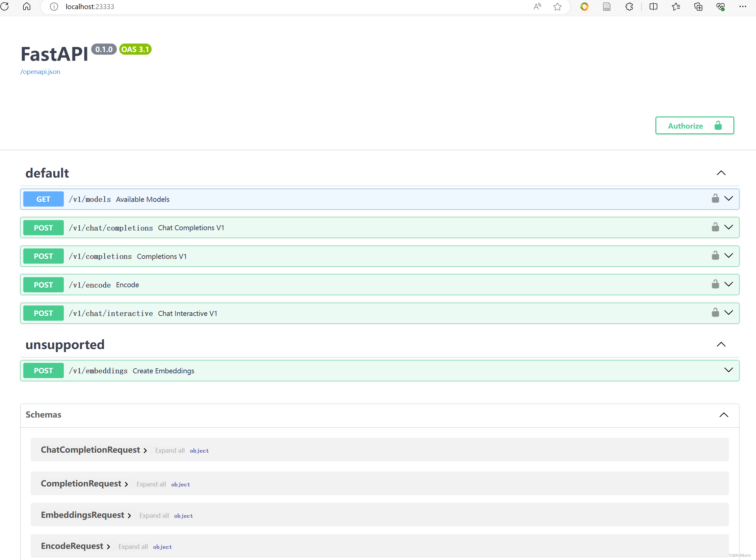This screenshot has height=560, width=756.
Task: Click lock icon on /v1/encode row
Action: tap(715, 284)
